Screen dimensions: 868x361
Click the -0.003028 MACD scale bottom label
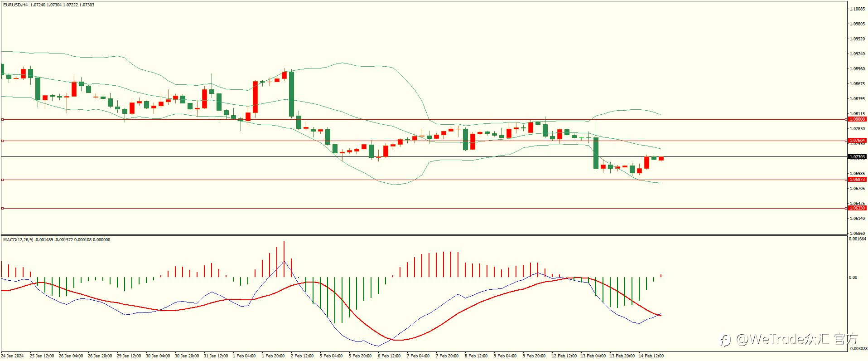click(858, 349)
